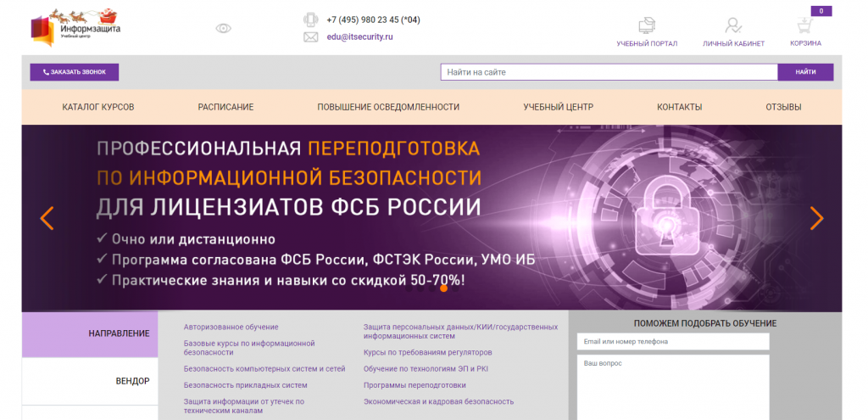This screenshot has height=420, width=868.
Task: Click the Поможем подобрать обучение heading
Action: point(705,323)
